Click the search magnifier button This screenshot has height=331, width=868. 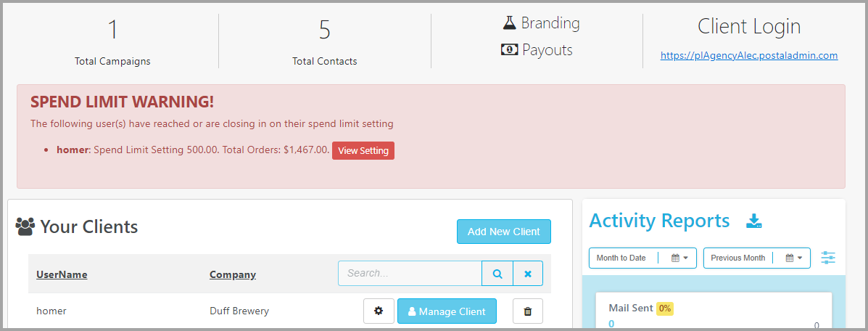[497, 274]
